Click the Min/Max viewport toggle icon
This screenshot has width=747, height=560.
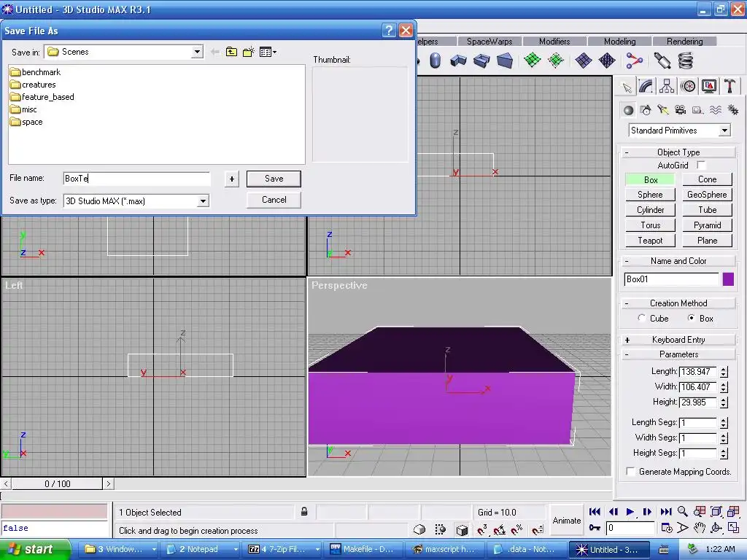pos(733,528)
